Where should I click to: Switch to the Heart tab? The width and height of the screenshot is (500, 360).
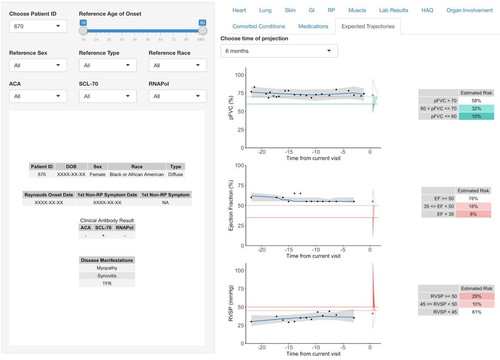tap(239, 10)
